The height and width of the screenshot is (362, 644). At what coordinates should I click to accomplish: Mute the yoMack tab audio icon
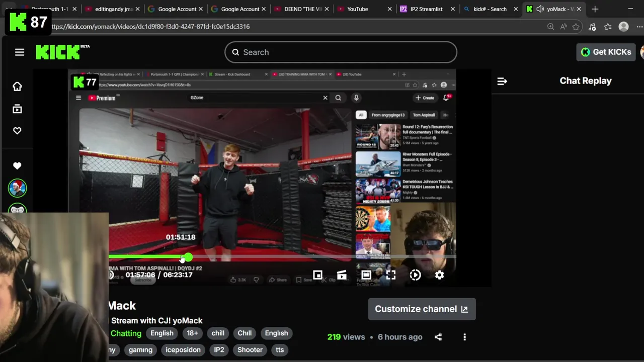pos(540,9)
